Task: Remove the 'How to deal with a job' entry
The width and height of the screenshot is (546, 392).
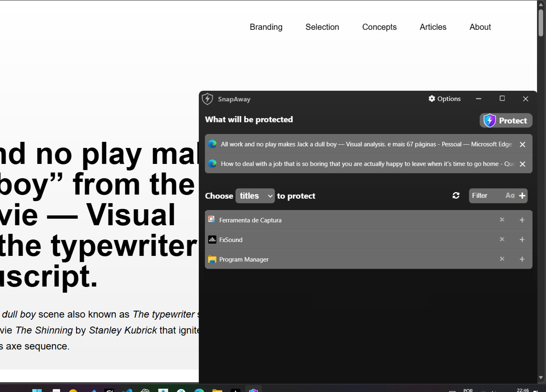Action: 522,164
